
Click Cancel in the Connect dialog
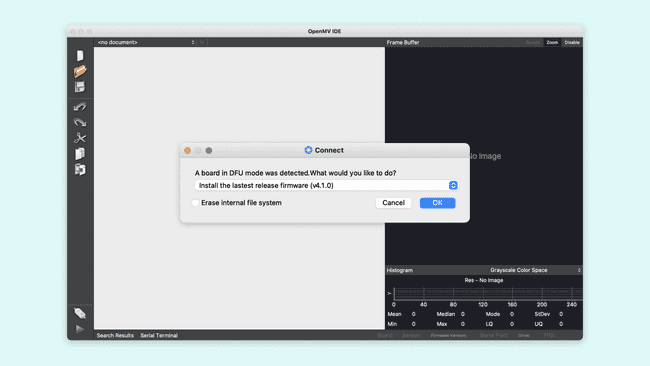[x=393, y=203]
